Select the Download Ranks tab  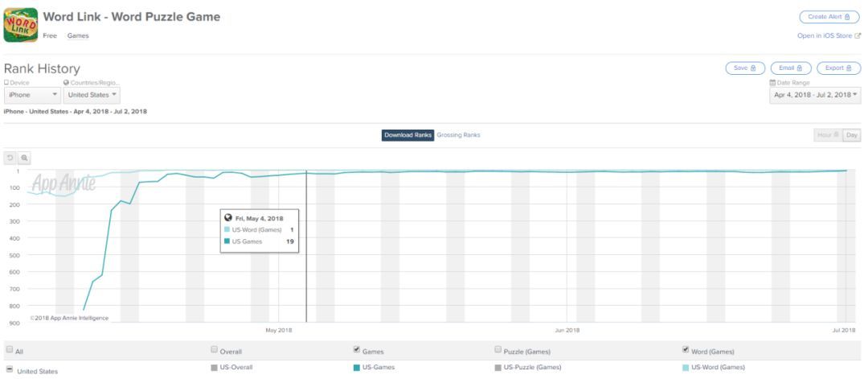coord(408,135)
